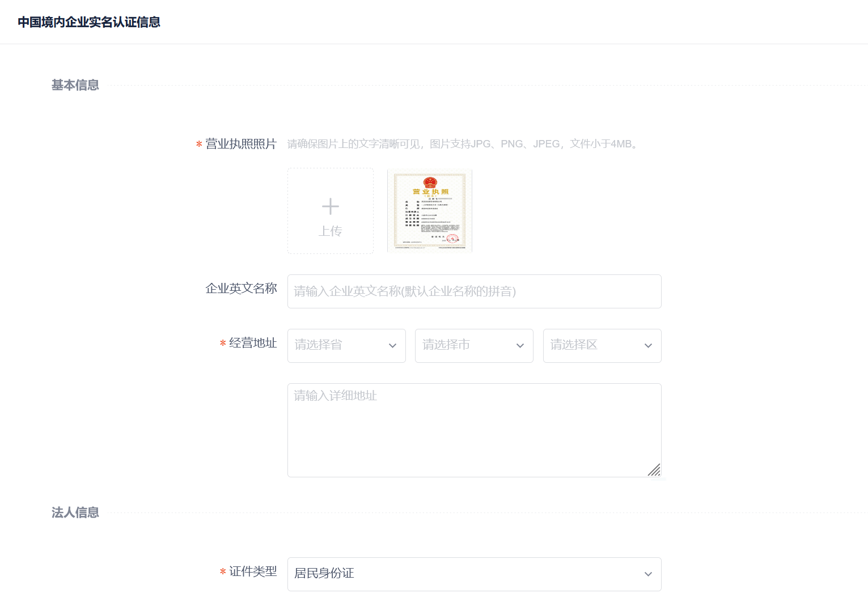Open the 请选择市 city dropdown
868x593 pixels.
point(468,345)
